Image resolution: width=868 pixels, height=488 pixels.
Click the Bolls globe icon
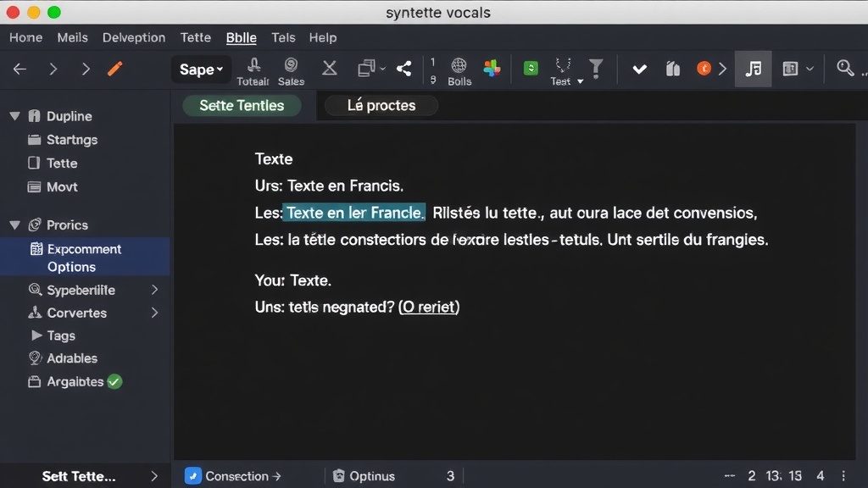pos(459,64)
